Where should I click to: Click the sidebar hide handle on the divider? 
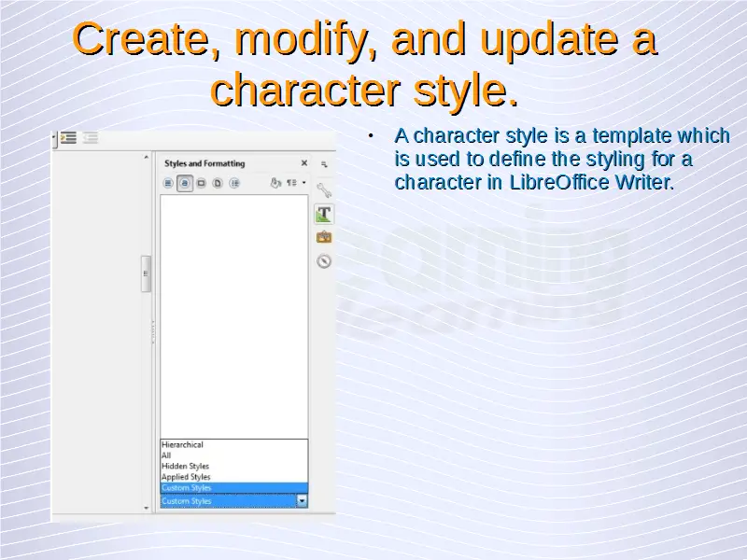[x=146, y=274]
